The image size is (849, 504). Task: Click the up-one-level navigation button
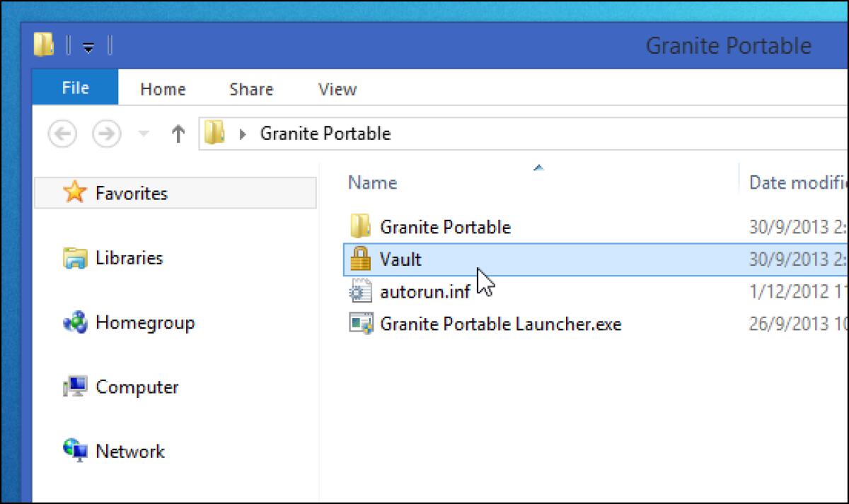click(x=178, y=133)
